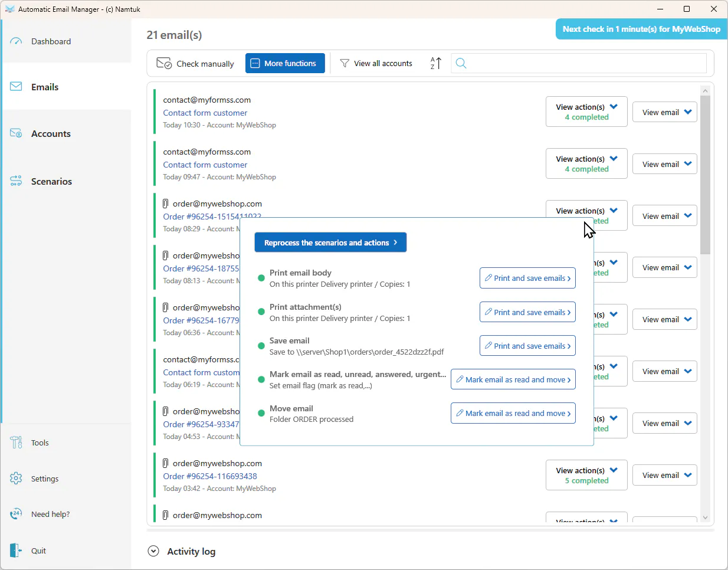Open Contact form customer link Today 09:47

click(x=205, y=165)
